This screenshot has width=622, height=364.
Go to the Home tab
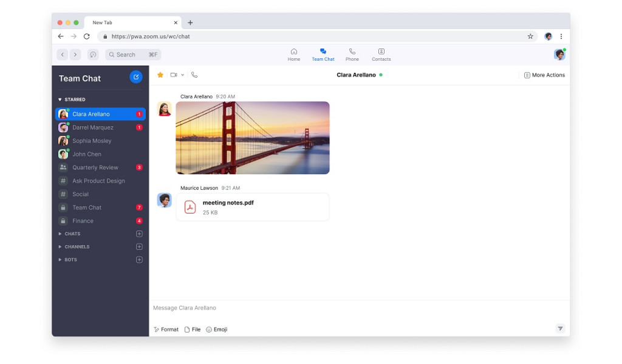pos(294,55)
